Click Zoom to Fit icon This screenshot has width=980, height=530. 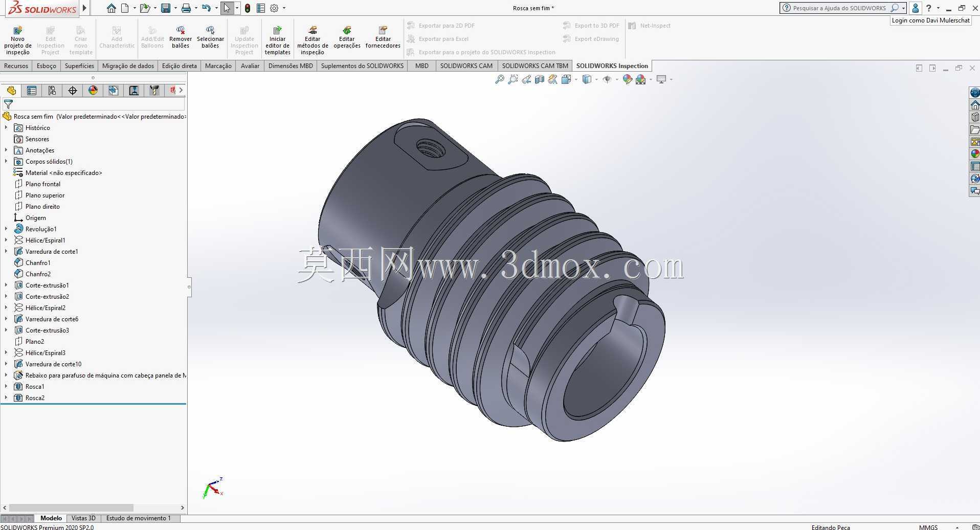point(500,79)
